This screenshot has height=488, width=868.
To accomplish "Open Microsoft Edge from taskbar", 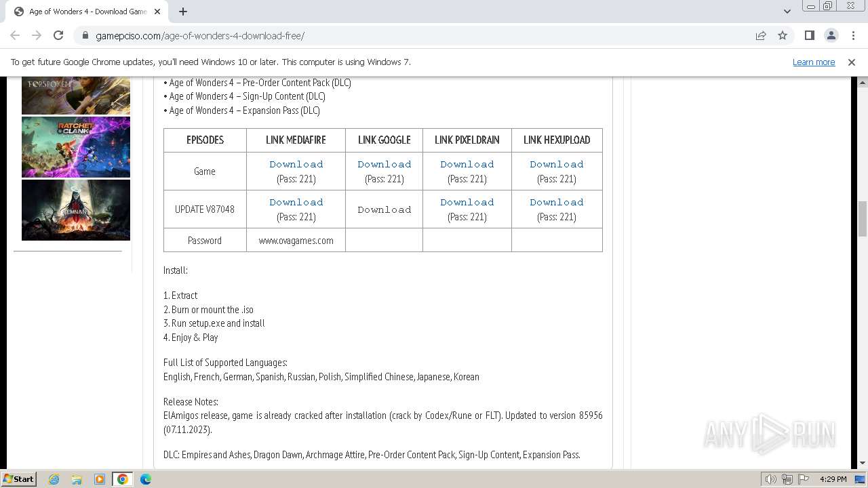I will coord(146,479).
